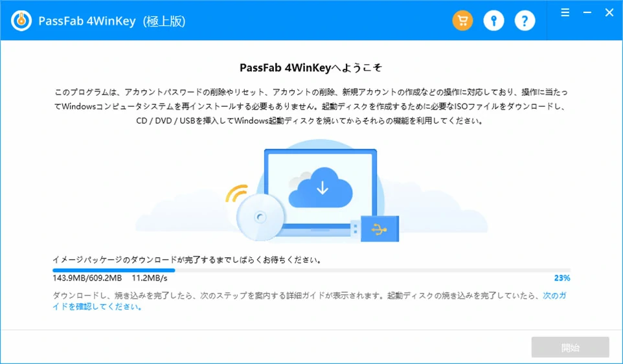Click the cloud download illustration
Viewport: 623px width, 364px height.
point(320,187)
